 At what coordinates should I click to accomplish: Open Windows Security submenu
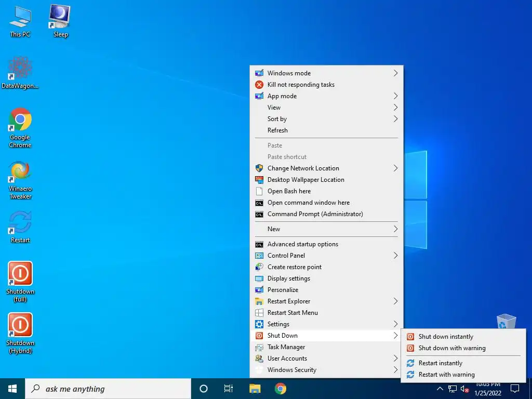(326, 370)
